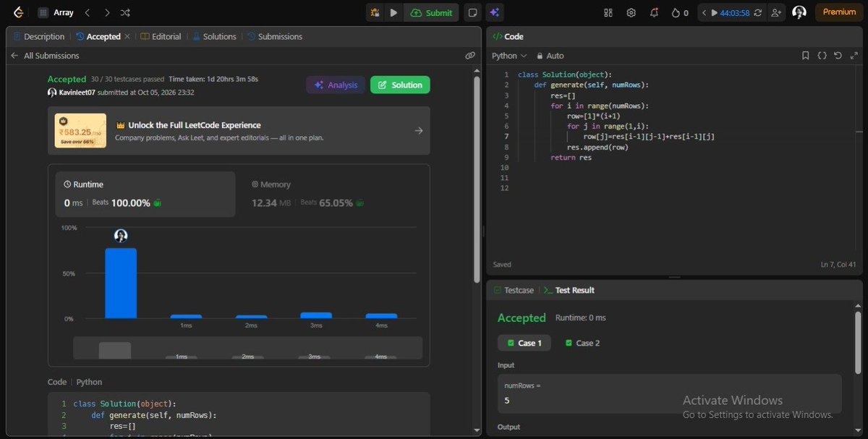Click the Premium button
868x439 pixels.
tap(839, 12)
